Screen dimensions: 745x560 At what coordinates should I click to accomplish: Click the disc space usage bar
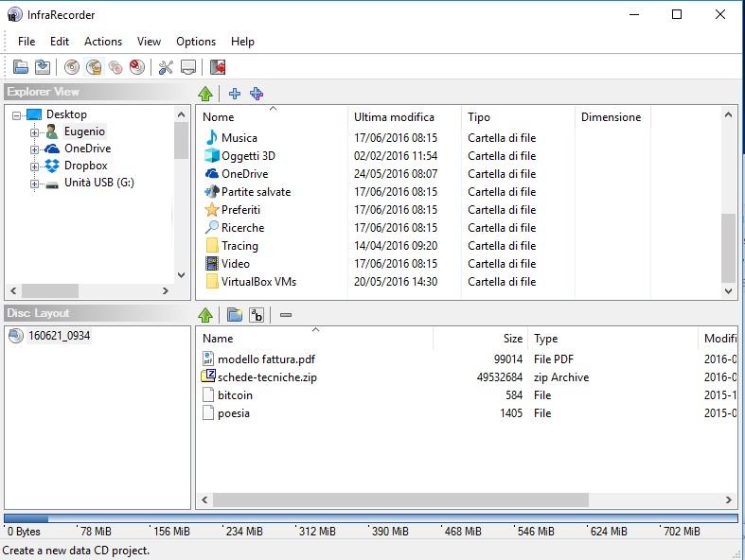(x=370, y=518)
